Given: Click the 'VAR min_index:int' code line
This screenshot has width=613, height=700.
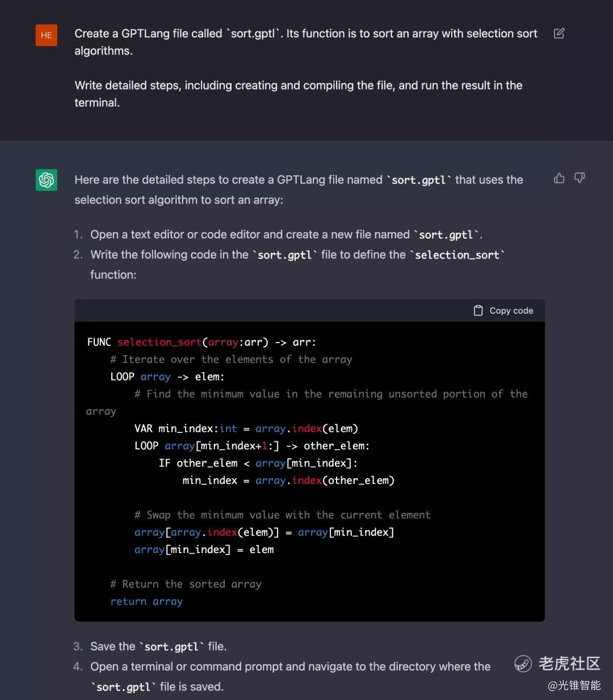Looking at the screenshot, I should pyautogui.click(x=246, y=428).
